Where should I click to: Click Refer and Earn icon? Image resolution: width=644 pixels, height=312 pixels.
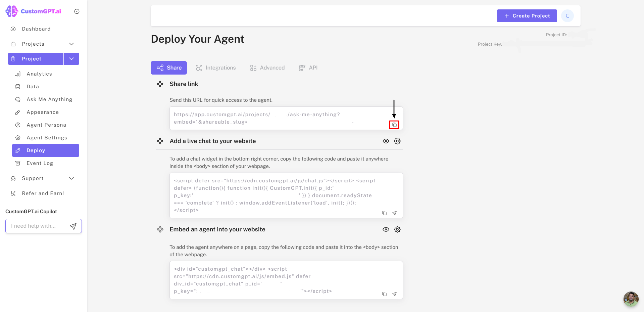tap(13, 193)
